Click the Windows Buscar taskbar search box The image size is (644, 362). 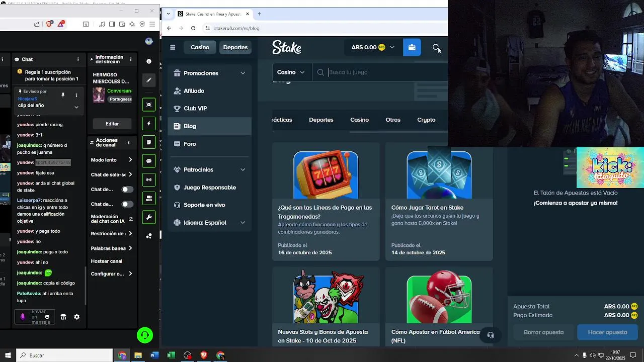(64, 355)
